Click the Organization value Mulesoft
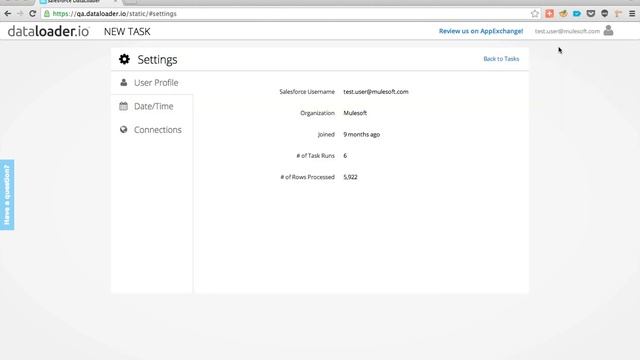Viewport: 640px width, 360px height. click(x=355, y=113)
